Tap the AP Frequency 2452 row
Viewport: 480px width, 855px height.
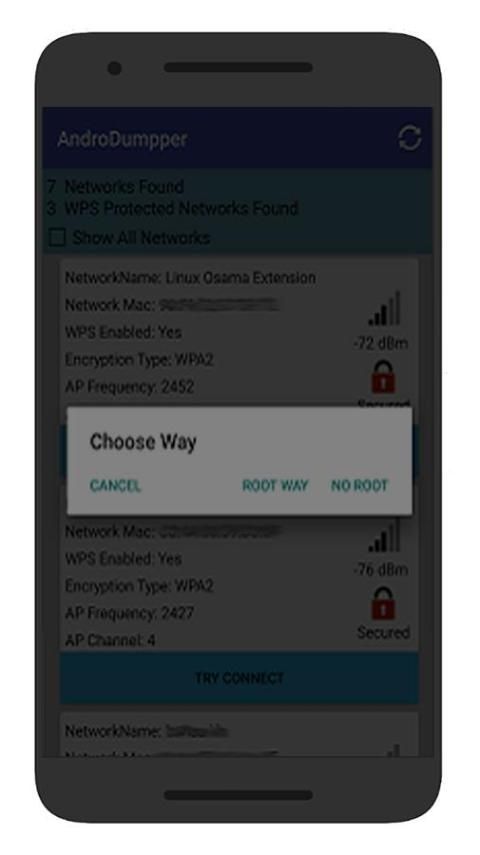[129, 387]
